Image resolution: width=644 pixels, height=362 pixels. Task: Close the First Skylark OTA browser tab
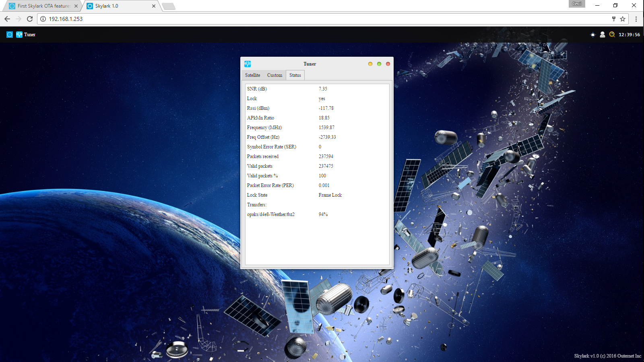tap(76, 6)
